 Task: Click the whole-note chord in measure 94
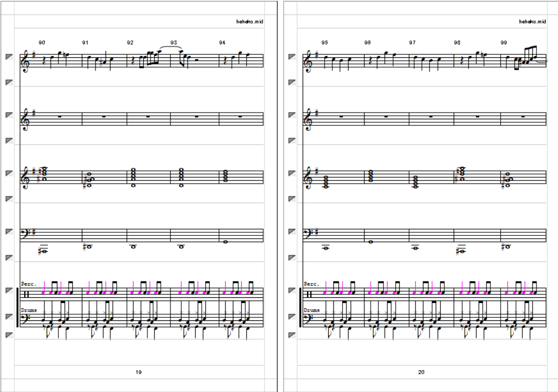(x=226, y=176)
